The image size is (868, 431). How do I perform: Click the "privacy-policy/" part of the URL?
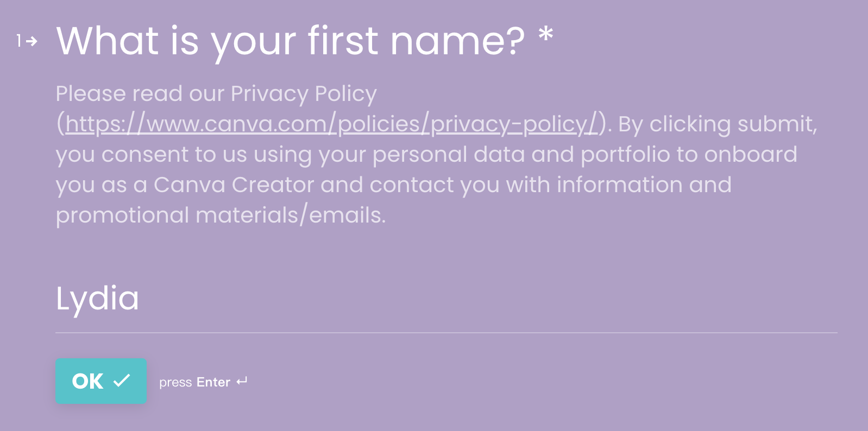(x=514, y=124)
